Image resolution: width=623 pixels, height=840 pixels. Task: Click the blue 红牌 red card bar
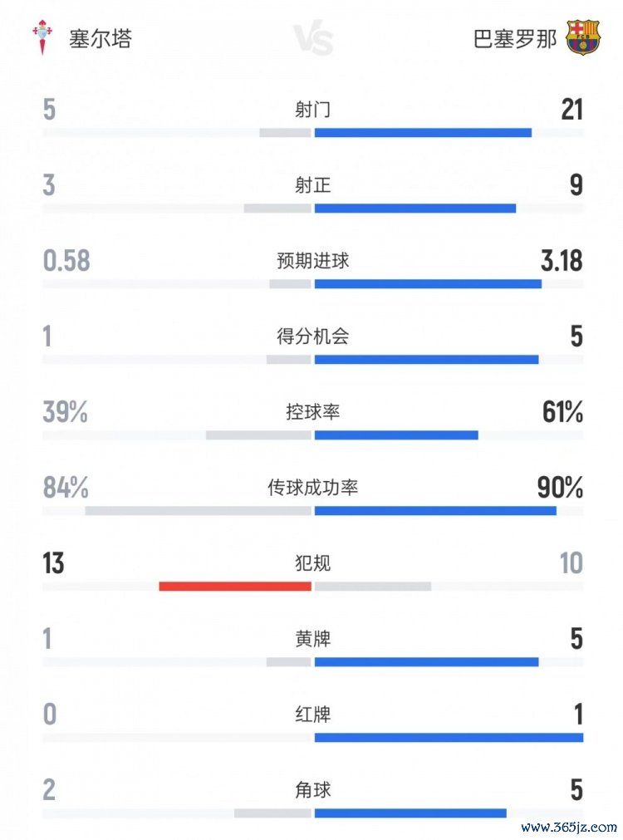(x=449, y=737)
